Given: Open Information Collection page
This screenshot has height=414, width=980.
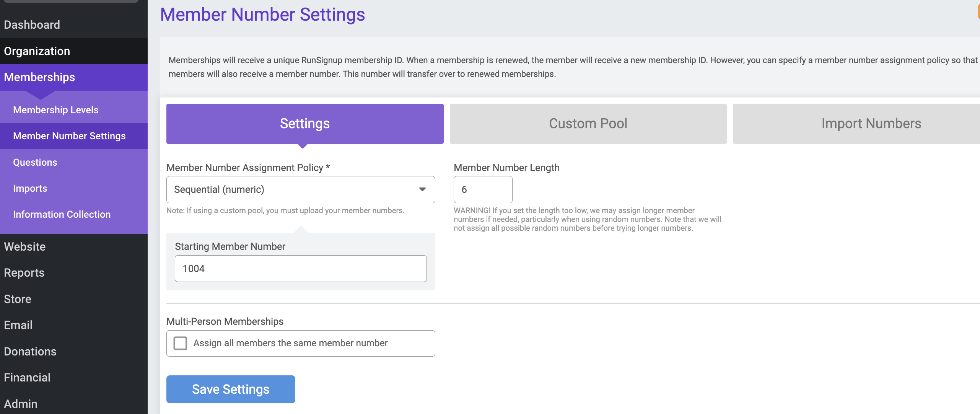Looking at the screenshot, I should 62,214.
